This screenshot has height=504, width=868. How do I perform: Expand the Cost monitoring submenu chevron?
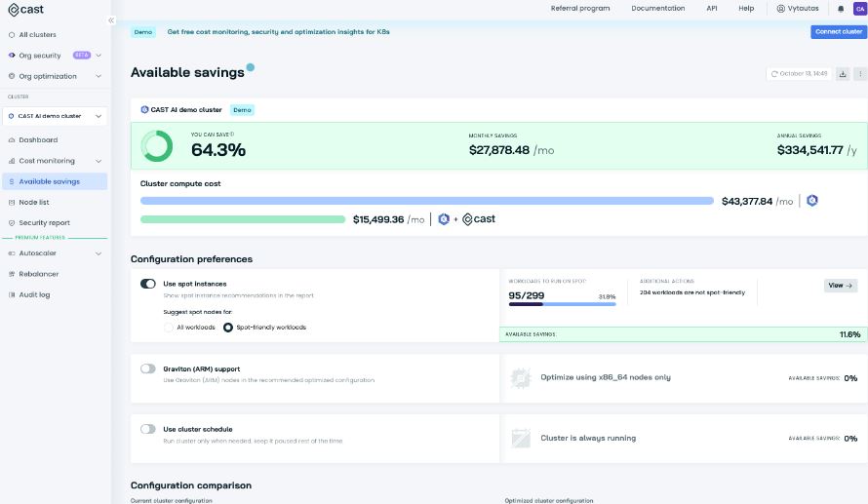(99, 161)
